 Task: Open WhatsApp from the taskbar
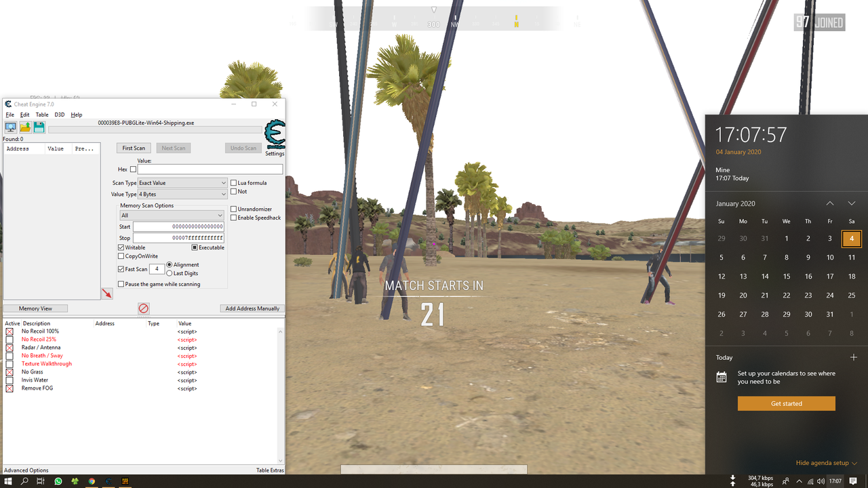click(x=58, y=481)
